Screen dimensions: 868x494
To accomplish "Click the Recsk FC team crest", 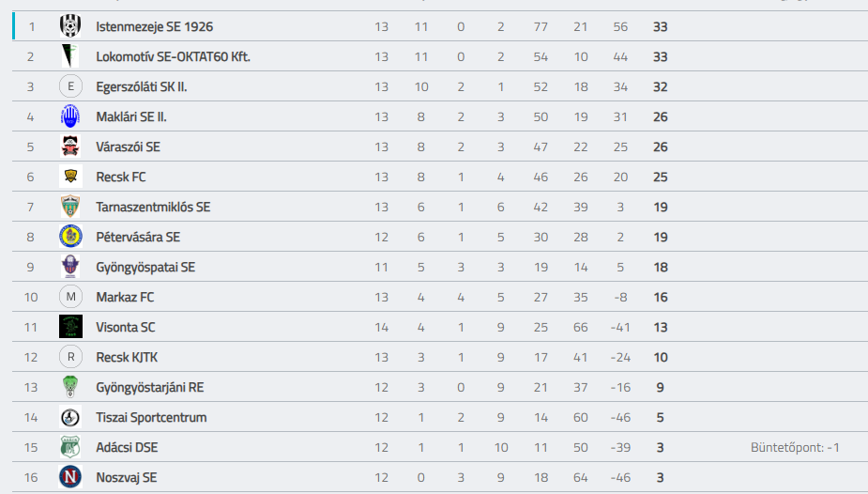I will click(70, 177).
